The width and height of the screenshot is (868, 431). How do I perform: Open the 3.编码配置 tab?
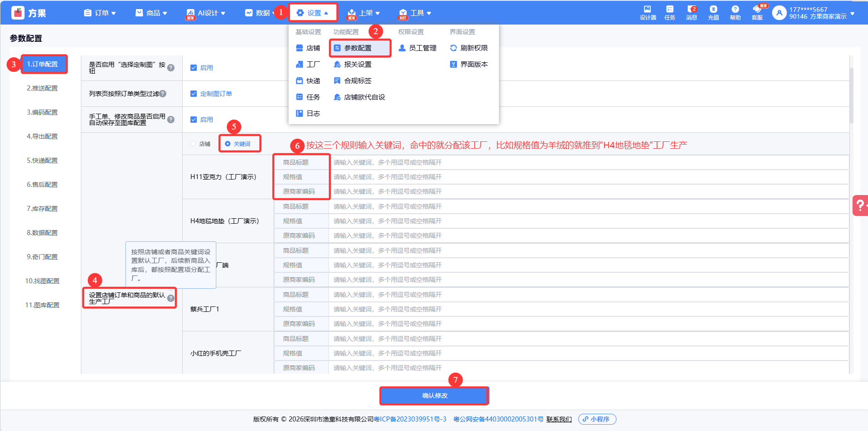tap(42, 112)
